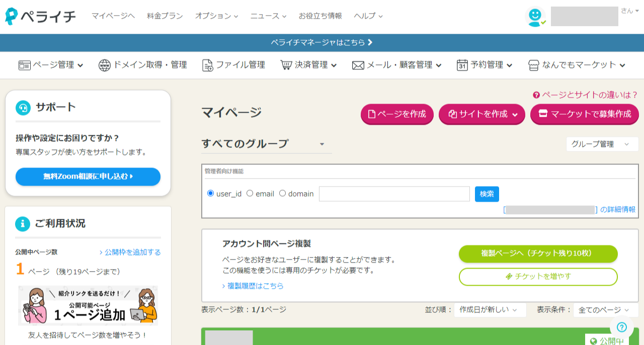Select the domain radio button
Viewport: 644px width, 345px height.
click(x=282, y=194)
